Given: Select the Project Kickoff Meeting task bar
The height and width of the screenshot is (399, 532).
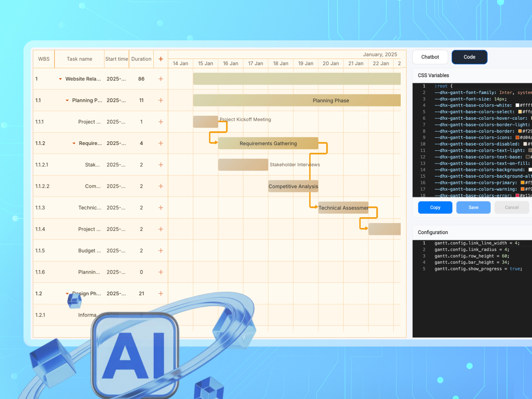Looking at the screenshot, I should pos(205,122).
